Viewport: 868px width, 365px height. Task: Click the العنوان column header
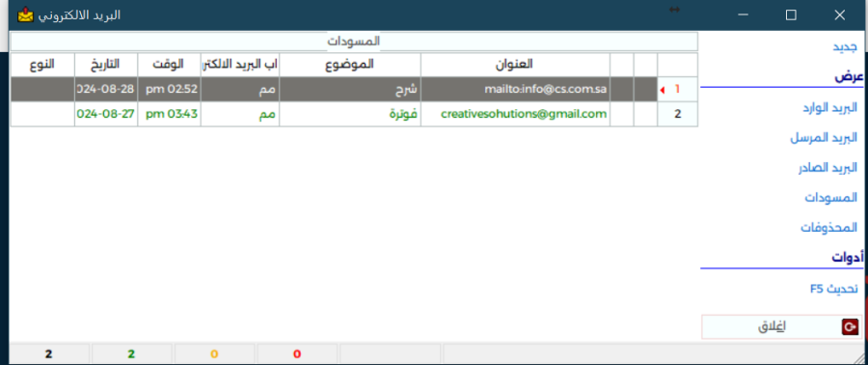click(515, 65)
